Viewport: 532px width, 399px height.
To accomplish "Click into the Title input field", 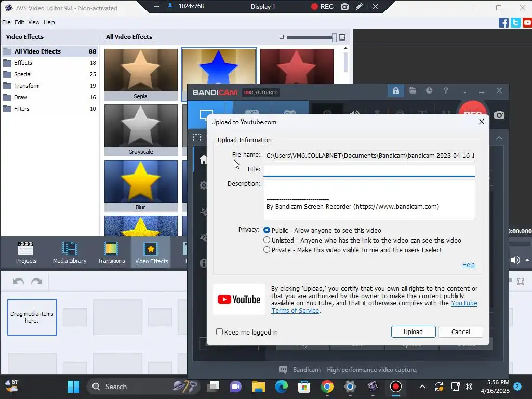I will (369, 170).
